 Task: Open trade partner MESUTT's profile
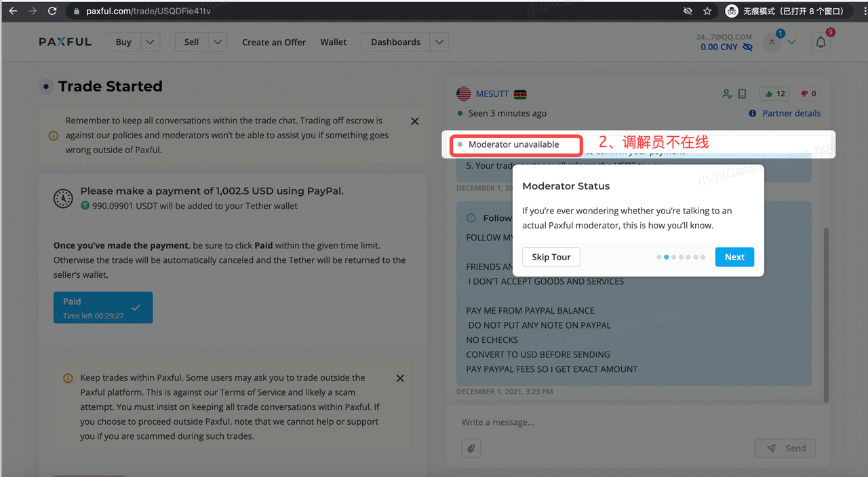tap(492, 94)
